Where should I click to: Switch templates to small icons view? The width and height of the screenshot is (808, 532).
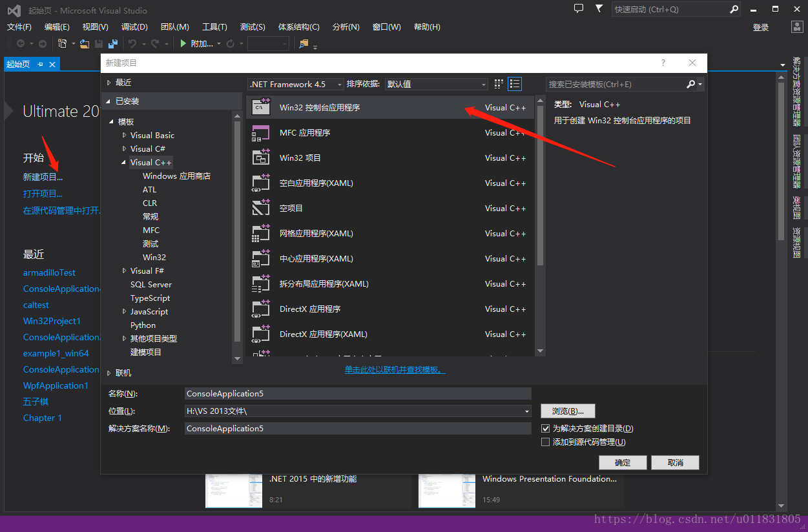(499, 84)
